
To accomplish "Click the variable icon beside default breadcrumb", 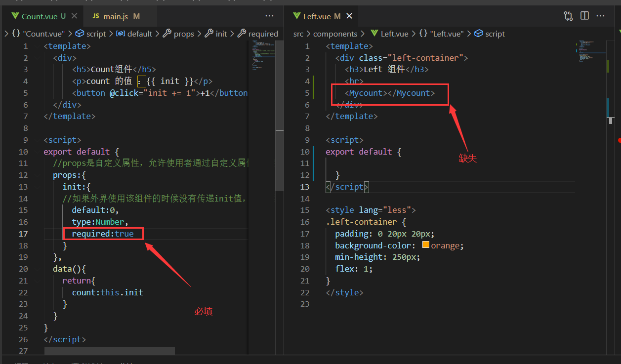I will tap(121, 34).
